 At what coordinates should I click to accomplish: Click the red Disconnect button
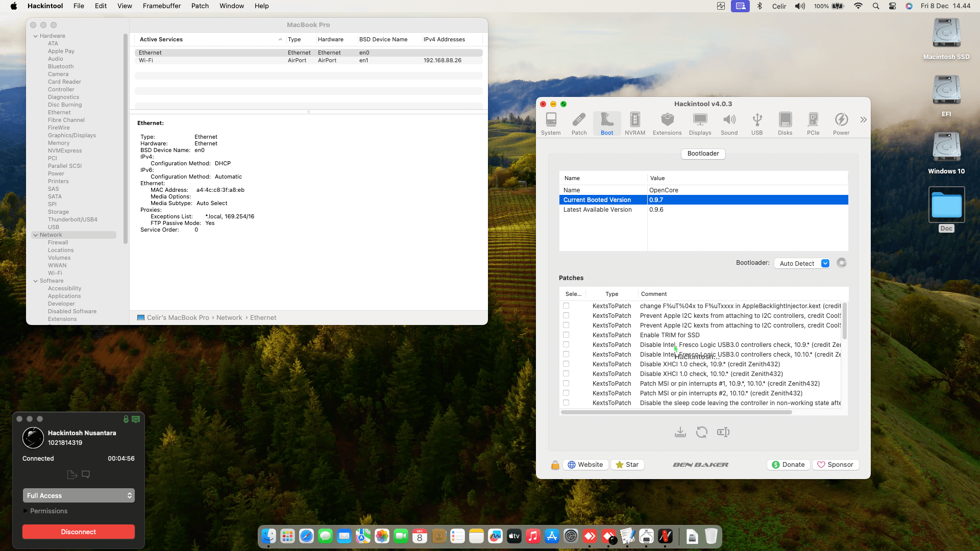(x=79, y=532)
